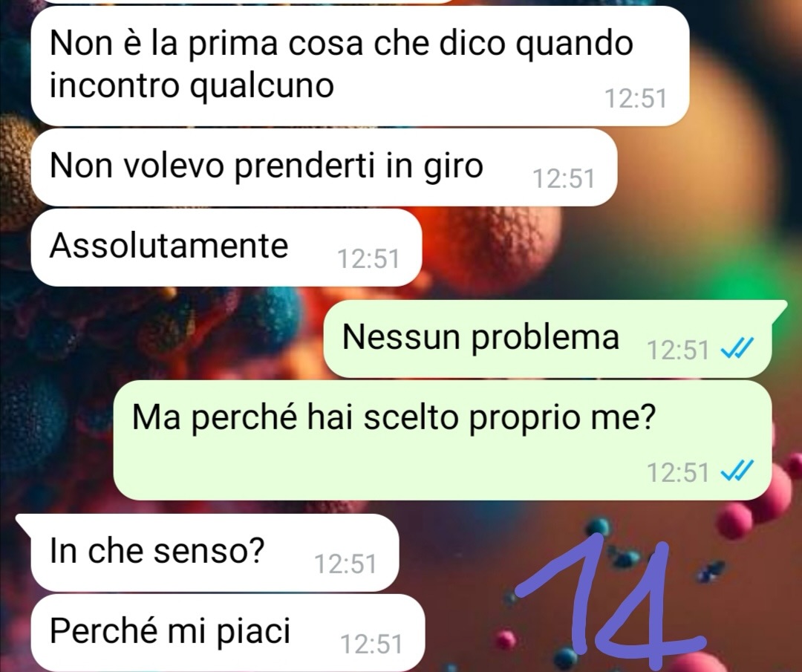Viewport: 802px width, 672px height.
Task: Tap the "Perché mi piaci" message bubble
Action: 228,633
